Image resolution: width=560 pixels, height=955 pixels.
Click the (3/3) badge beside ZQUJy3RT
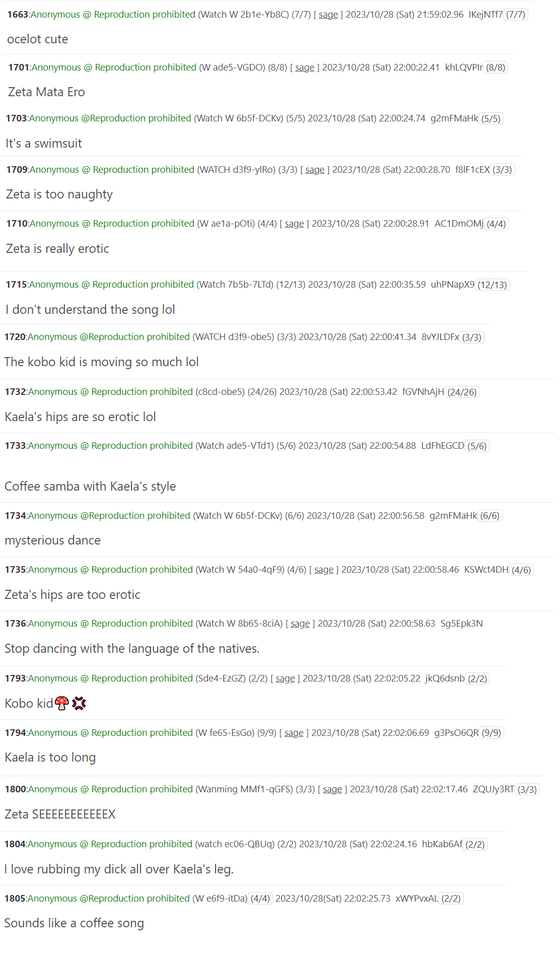click(527, 790)
